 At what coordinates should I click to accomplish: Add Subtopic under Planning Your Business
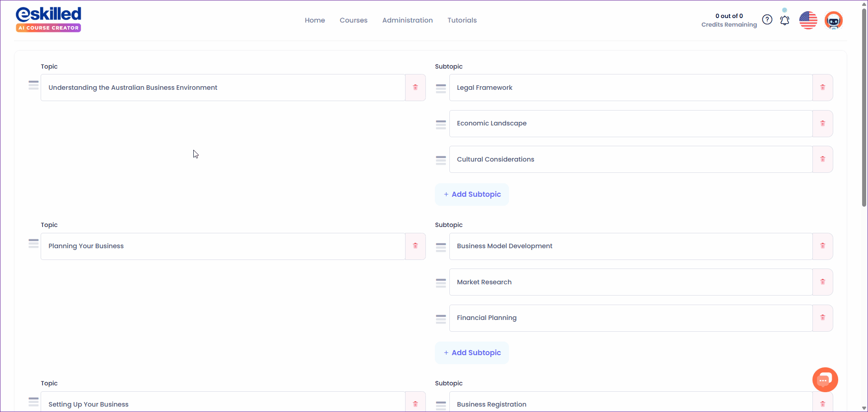472,353
